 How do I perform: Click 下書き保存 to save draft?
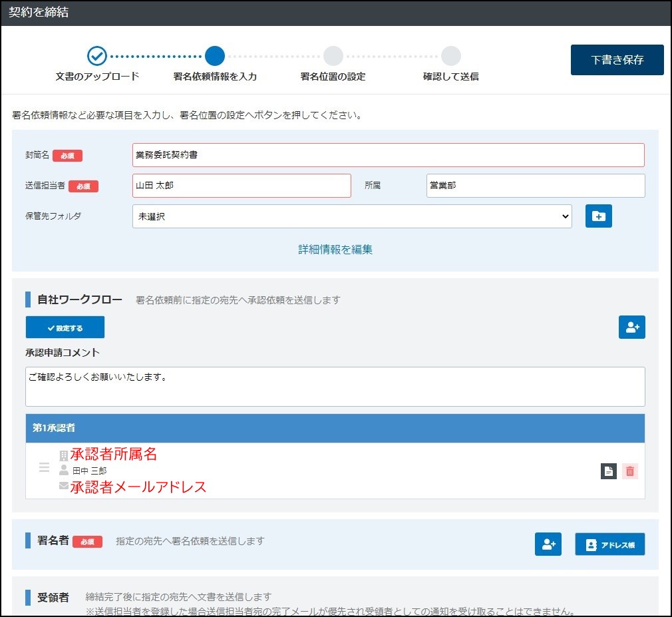pos(617,60)
